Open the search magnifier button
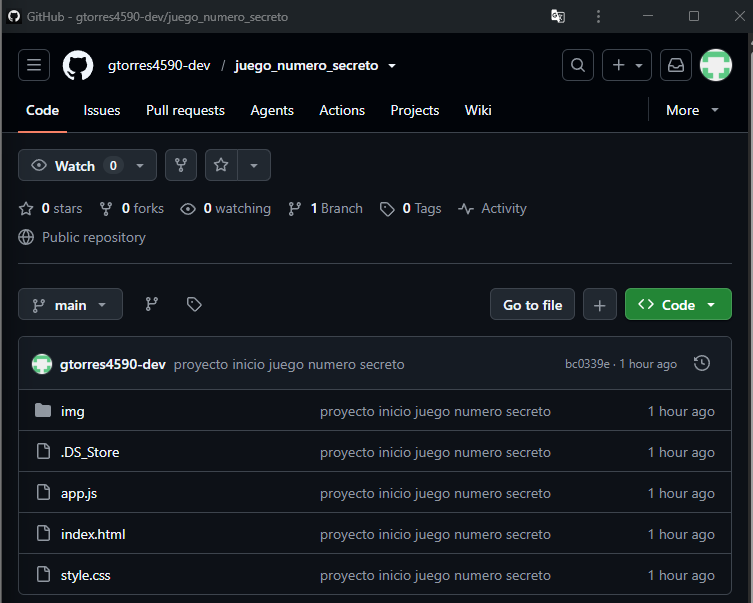The image size is (753, 603). click(x=578, y=65)
